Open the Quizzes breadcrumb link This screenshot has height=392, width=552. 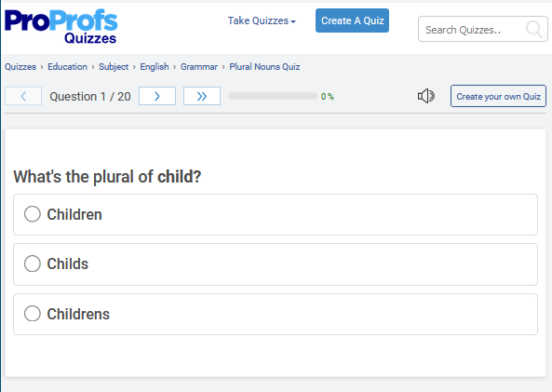pos(20,66)
